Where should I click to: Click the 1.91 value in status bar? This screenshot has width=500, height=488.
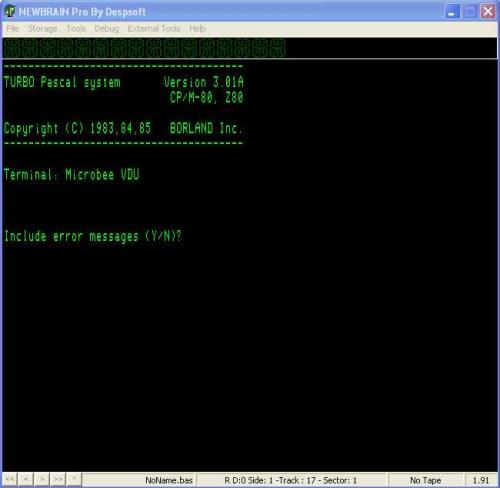coord(481,480)
